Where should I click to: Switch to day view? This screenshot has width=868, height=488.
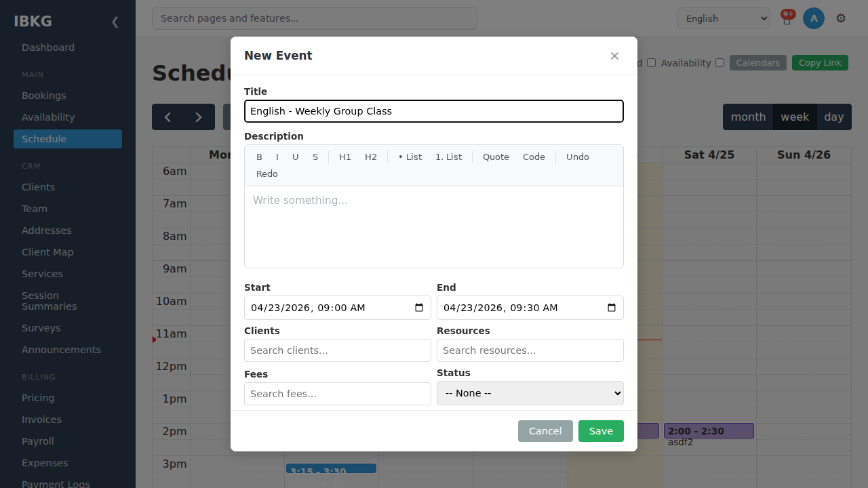(834, 117)
